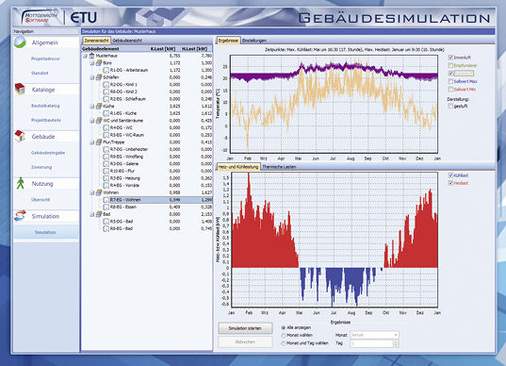The width and height of the screenshot is (506, 366).
Task: Enable the Sollwert Max checkbox
Action: pyautogui.click(x=451, y=81)
